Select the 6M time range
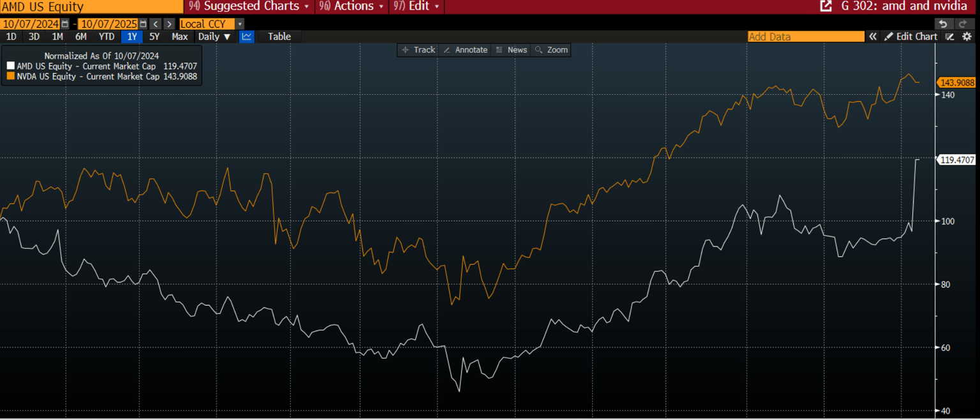Screen dimensions: 980x420 pos(80,36)
